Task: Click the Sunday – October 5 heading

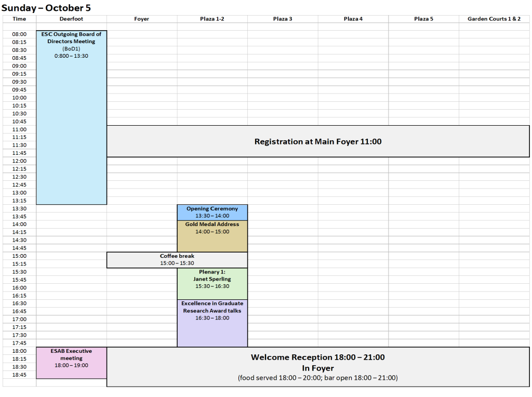Action: coord(46,8)
